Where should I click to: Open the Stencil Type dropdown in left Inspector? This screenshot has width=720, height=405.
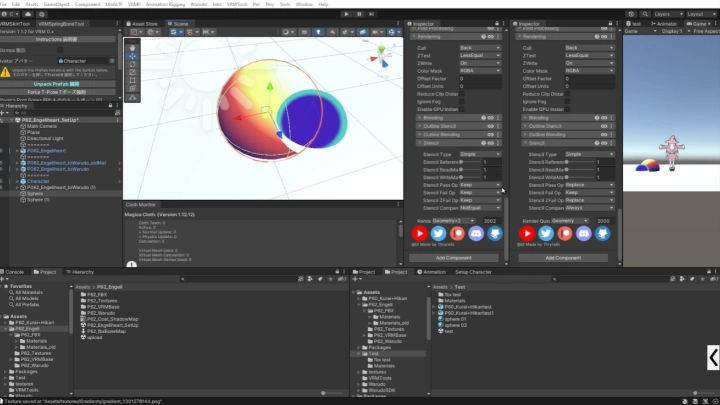tap(480, 154)
